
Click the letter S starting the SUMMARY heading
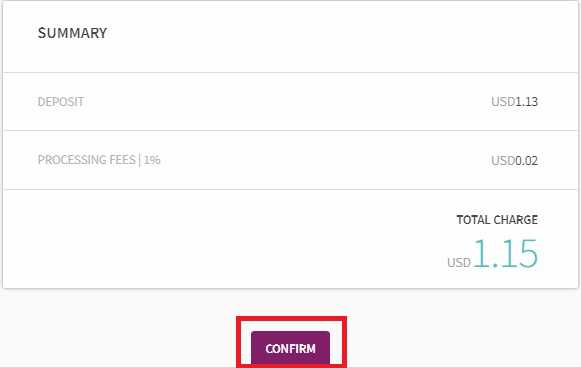[42, 33]
